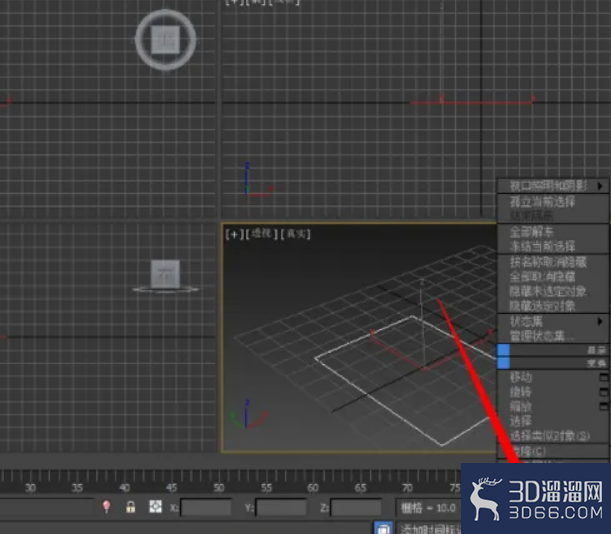
Task: Jump to frame 70 on the timeline
Action: (407, 488)
